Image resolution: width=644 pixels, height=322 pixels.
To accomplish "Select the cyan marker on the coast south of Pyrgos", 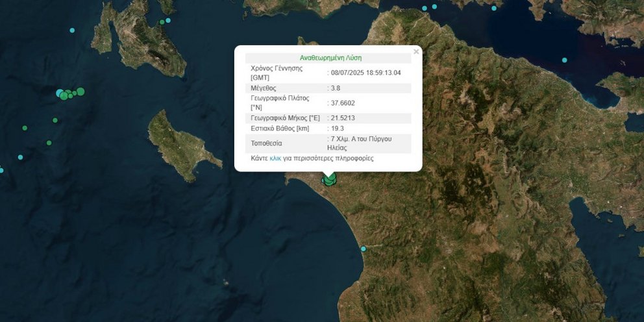I will click(x=363, y=249).
